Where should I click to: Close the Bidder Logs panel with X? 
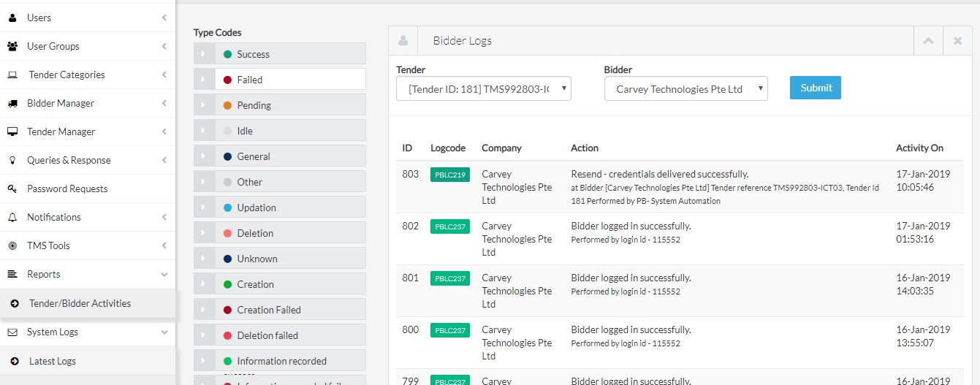957,41
